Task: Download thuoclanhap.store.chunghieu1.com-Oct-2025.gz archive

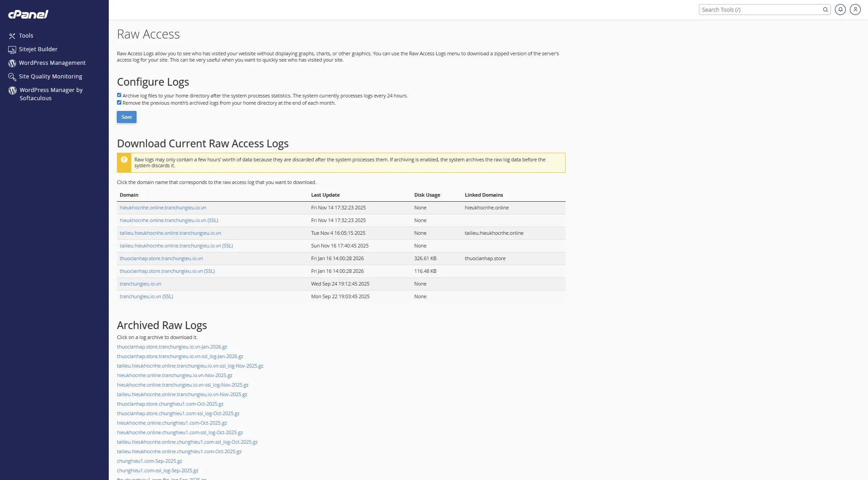Action: click(170, 404)
